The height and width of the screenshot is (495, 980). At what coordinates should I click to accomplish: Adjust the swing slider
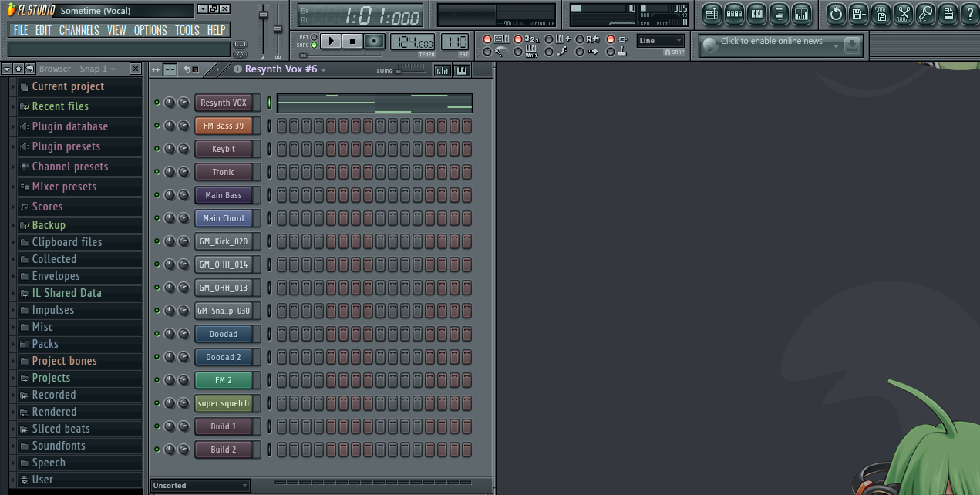409,71
